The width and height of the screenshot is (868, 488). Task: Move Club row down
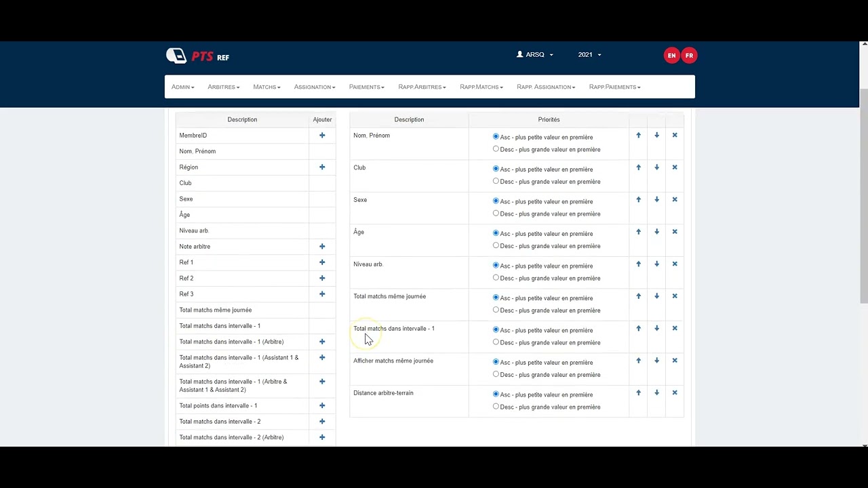(x=656, y=167)
